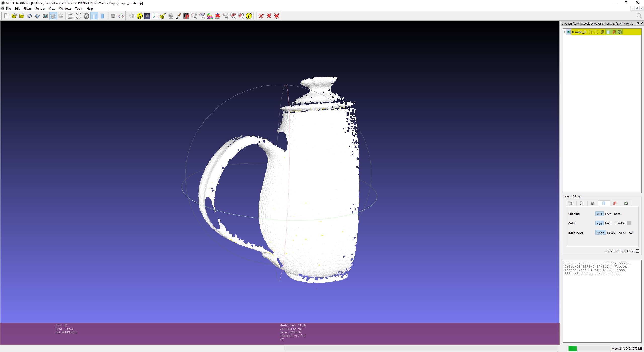644x352 pixels.
Task: Set Back-Face mode to Double
Action: pyautogui.click(x=611, y=233)
